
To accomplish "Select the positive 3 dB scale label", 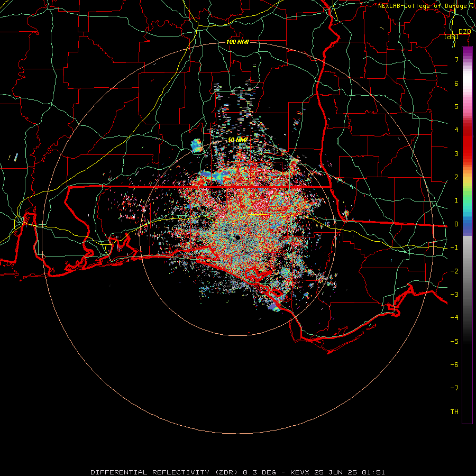I will tap(456, 153).
